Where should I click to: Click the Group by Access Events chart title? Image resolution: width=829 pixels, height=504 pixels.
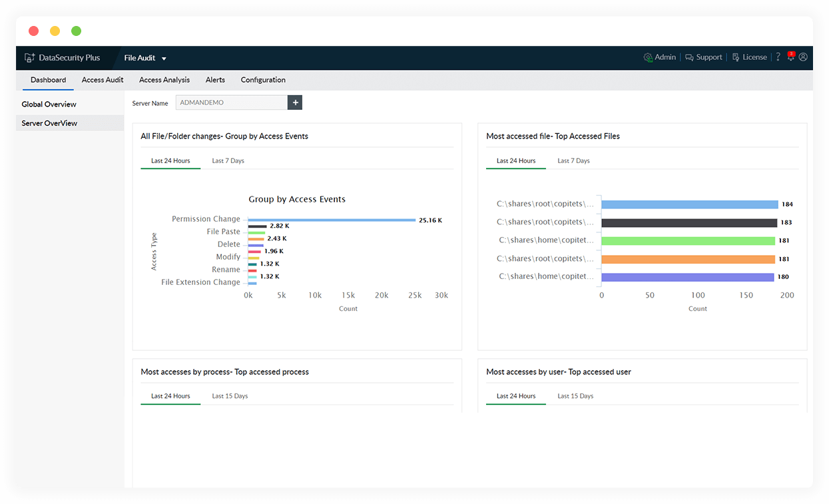click(x=297, y=199)
